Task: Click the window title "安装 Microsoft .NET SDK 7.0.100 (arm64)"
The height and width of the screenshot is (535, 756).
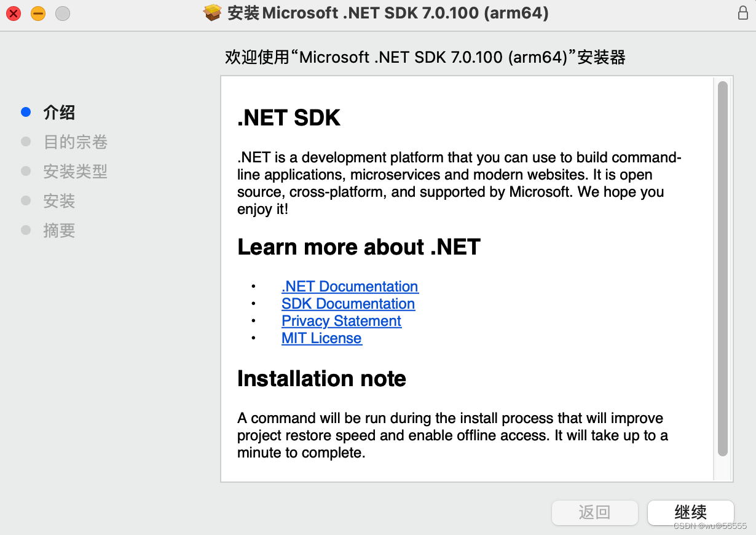Action: (388, 13)
